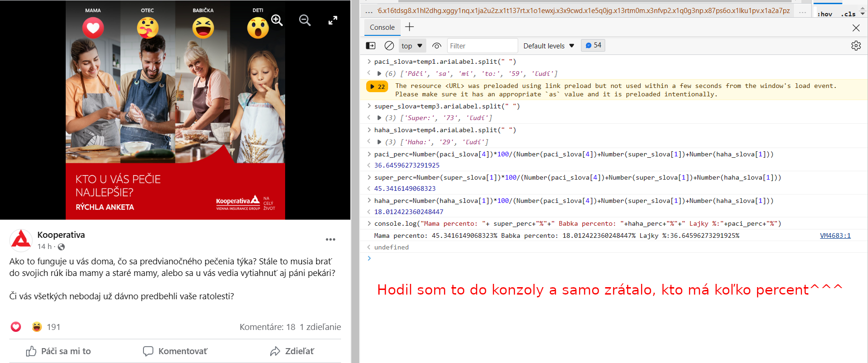Toggle the :hov element state button
868x363 pixels.
pyautogui.click(x=825, y=14)
